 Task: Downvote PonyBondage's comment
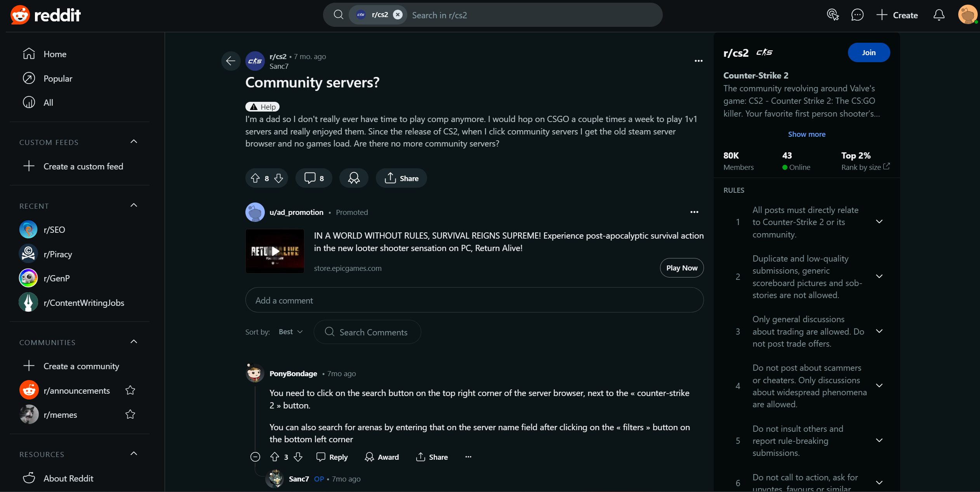[298, 457]
